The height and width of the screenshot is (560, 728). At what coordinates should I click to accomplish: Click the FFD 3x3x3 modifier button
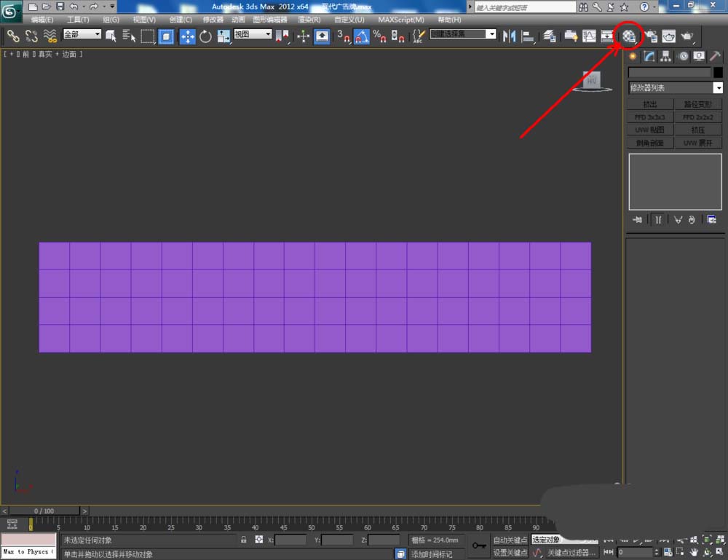(650, 117)
